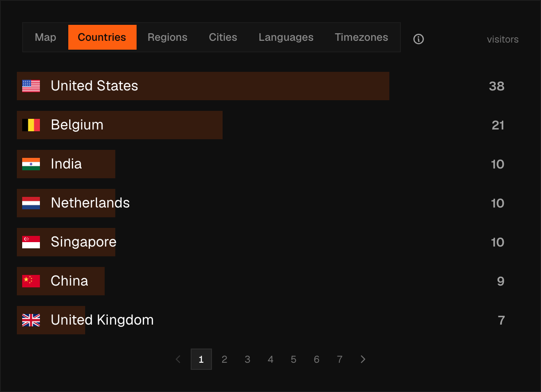Viewport: 541px width, 392px height.
Task: Click the Belgium flag icon
Action: click(x=31, y=125)
